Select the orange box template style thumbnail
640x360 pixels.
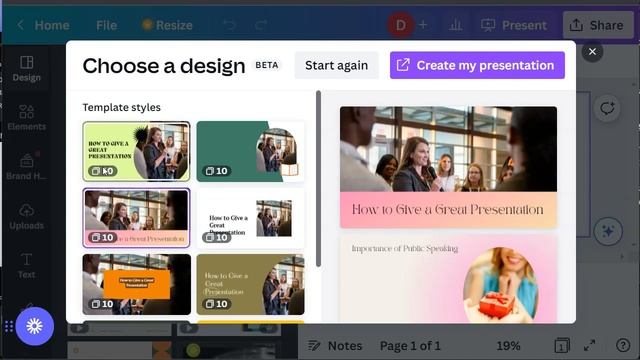(136, 284)
